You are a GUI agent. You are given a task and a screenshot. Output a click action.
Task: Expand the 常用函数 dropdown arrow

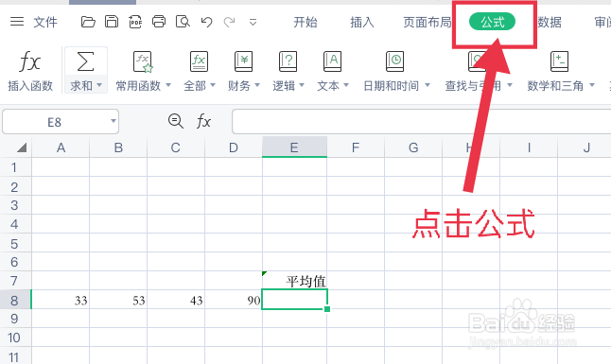tap(168, 85)
